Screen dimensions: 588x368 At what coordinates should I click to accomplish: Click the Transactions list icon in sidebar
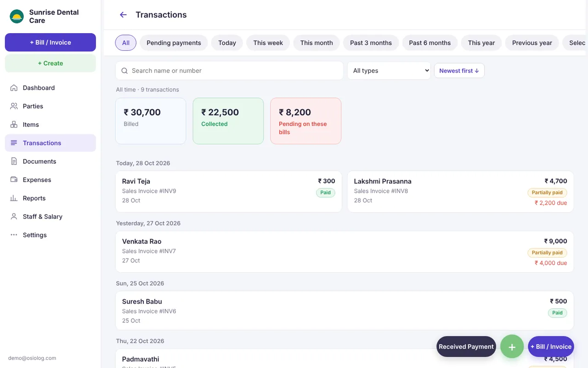click(14, 143)
